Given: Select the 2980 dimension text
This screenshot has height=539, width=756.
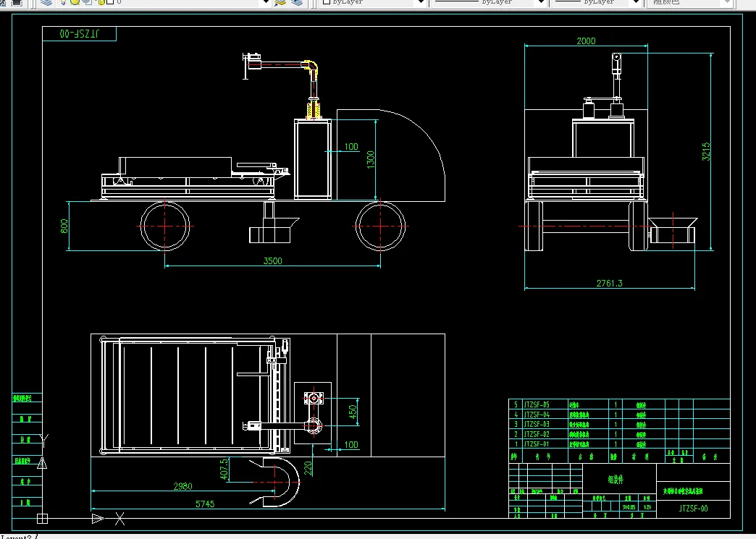Looking at the screenshot, I should (182, 486).
